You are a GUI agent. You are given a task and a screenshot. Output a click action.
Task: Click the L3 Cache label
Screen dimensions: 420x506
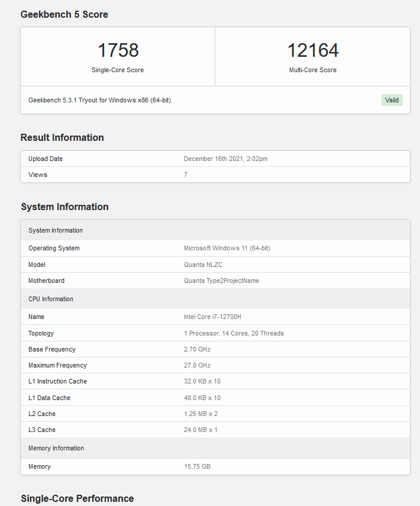coord(42,430)
